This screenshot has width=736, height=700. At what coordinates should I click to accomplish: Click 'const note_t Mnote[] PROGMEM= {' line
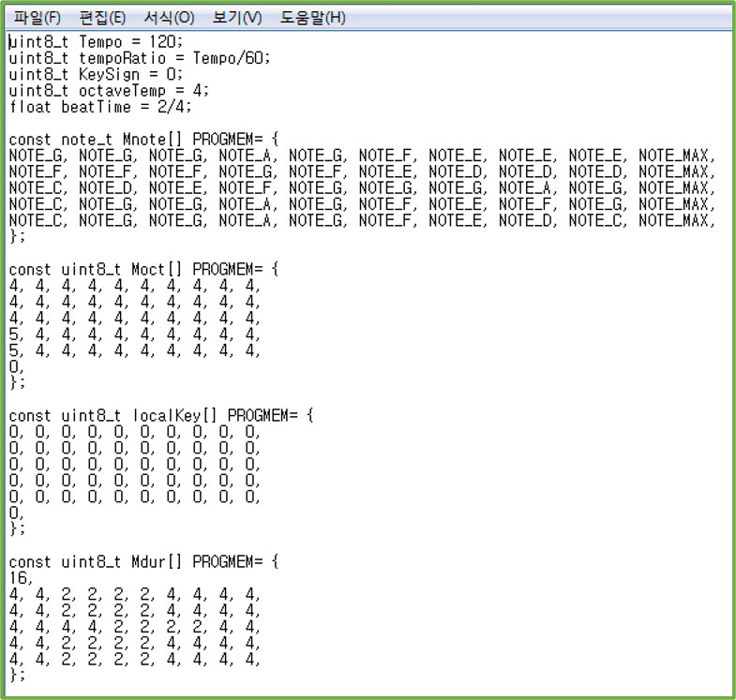click(x=143, y=140)
